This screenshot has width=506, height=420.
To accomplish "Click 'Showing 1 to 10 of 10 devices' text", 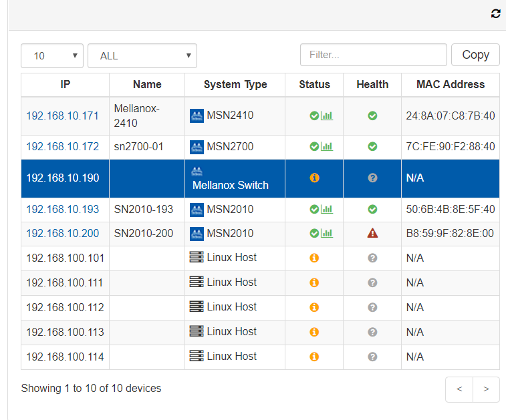I will (91, 389).
